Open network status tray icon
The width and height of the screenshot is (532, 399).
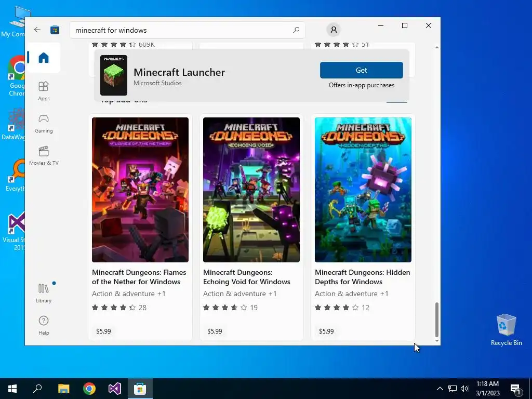(453, 389)
